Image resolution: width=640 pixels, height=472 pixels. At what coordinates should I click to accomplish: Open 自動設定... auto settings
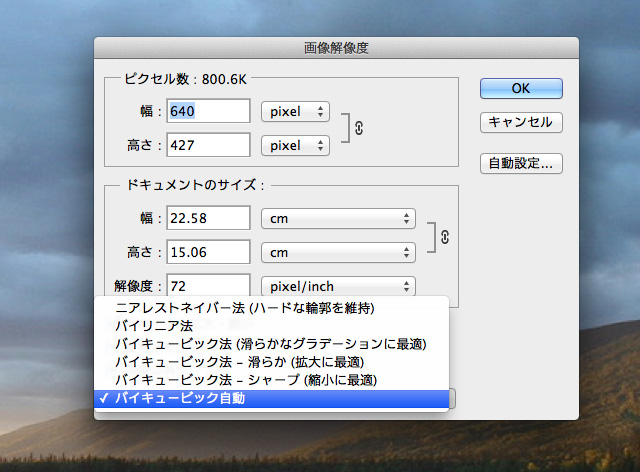tap(520, 162)
